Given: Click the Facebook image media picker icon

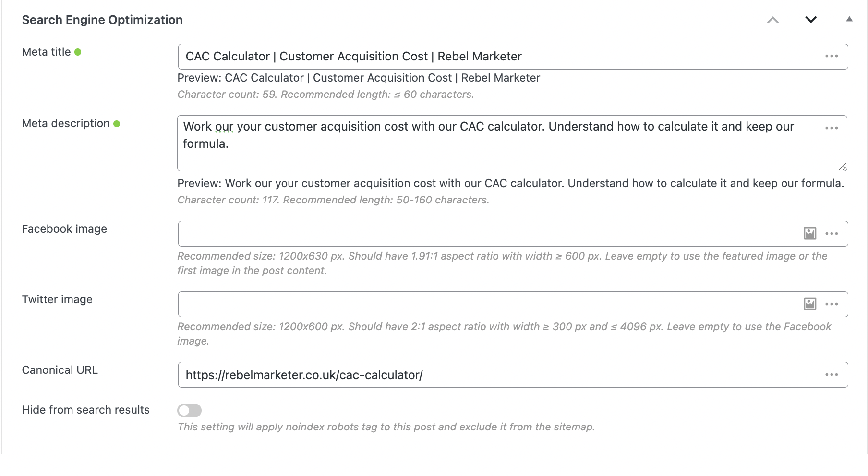Looking at the screenshot, I should (x=810, y=234).
